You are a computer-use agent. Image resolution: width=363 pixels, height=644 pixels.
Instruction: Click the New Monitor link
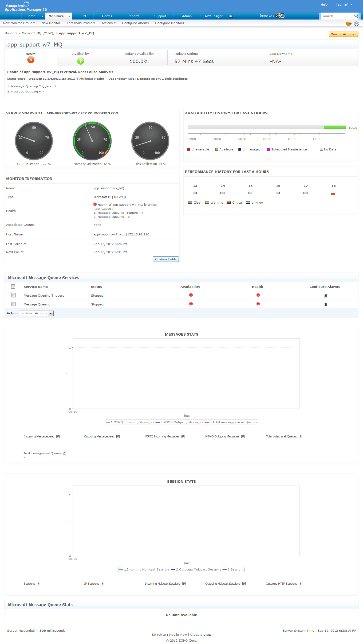tap(51, 23)
